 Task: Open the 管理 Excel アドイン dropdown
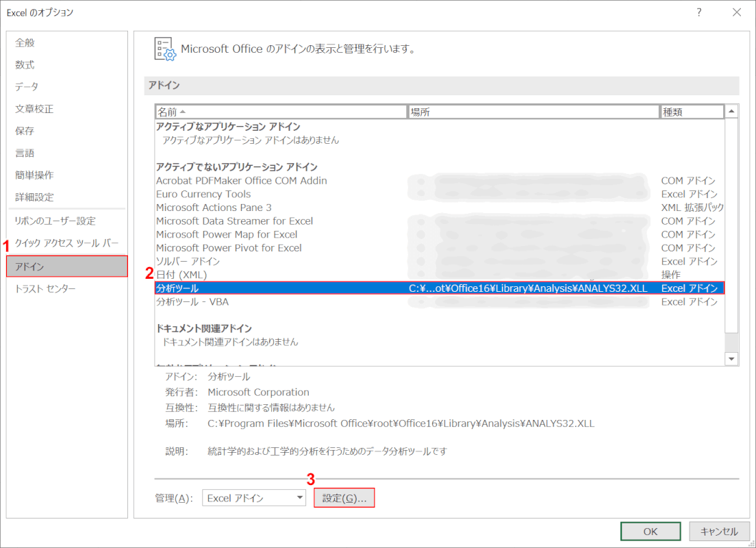coord(254,498)
